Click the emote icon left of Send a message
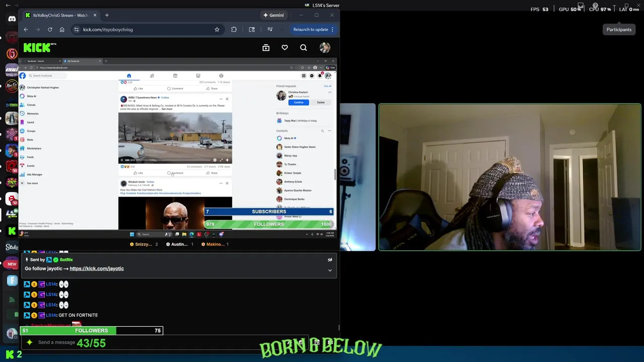The width and height of the screenshot is (644, 362). point(30,342)
